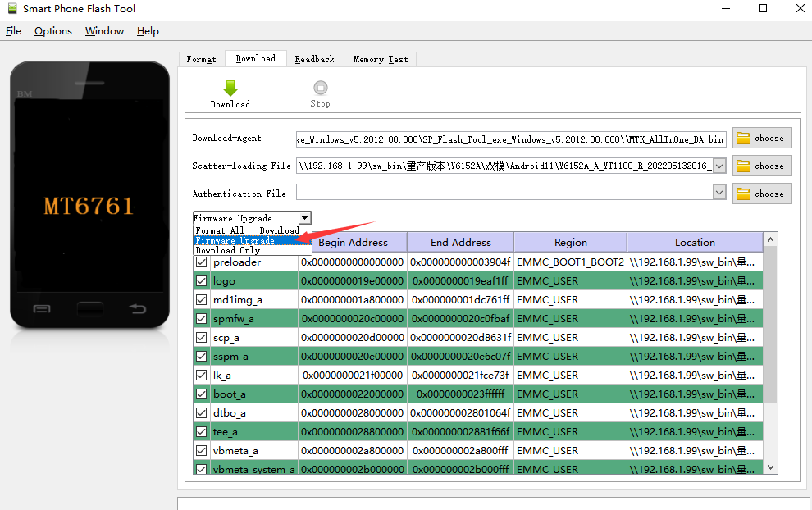Screen dimensions: 812x510
Task: Click end address 0x0000000023ffffff cell
Action: click(x=460, y=394)
